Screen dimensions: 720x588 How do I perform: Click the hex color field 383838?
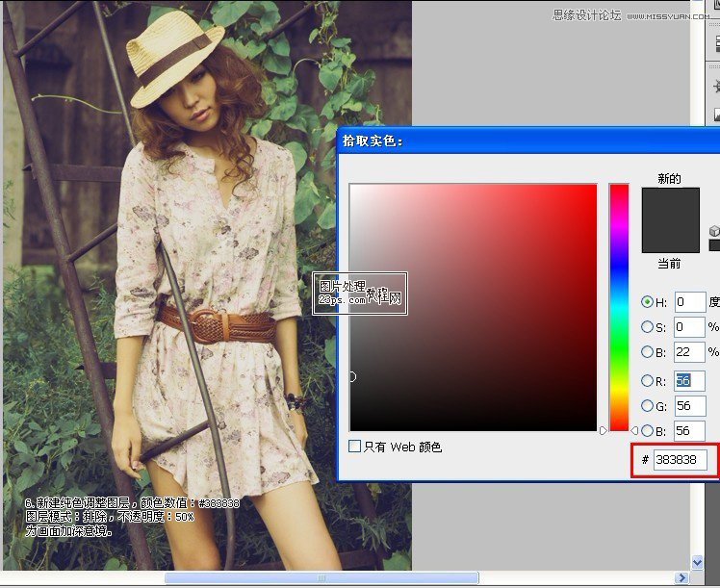coord(680,459)
